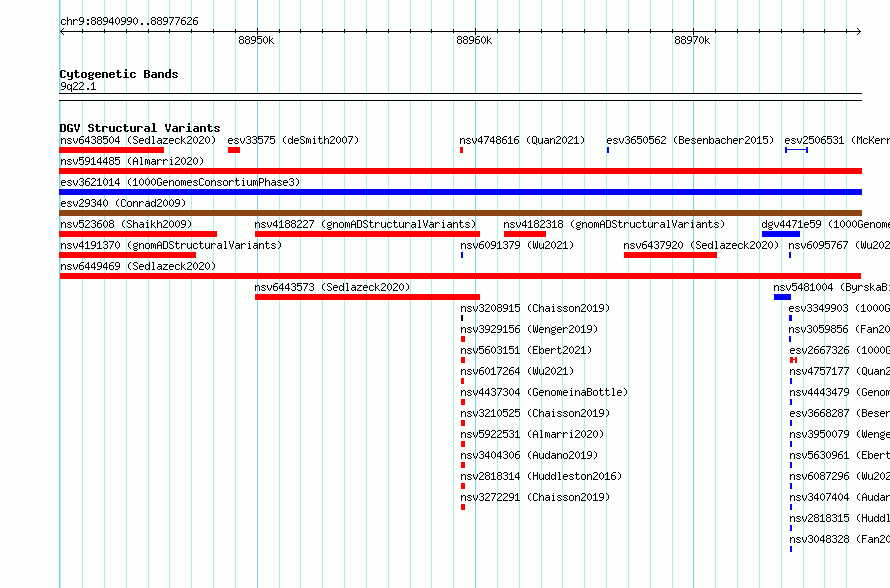The image size is (890, 588).
Task: Click the 88950k ruler tick label
Action: [x=256, y=40]
